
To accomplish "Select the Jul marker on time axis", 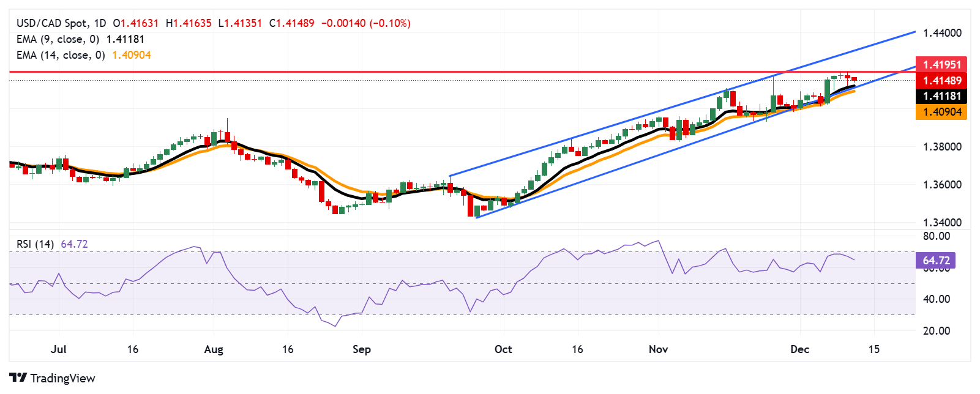I will click(x=59, y=349).
